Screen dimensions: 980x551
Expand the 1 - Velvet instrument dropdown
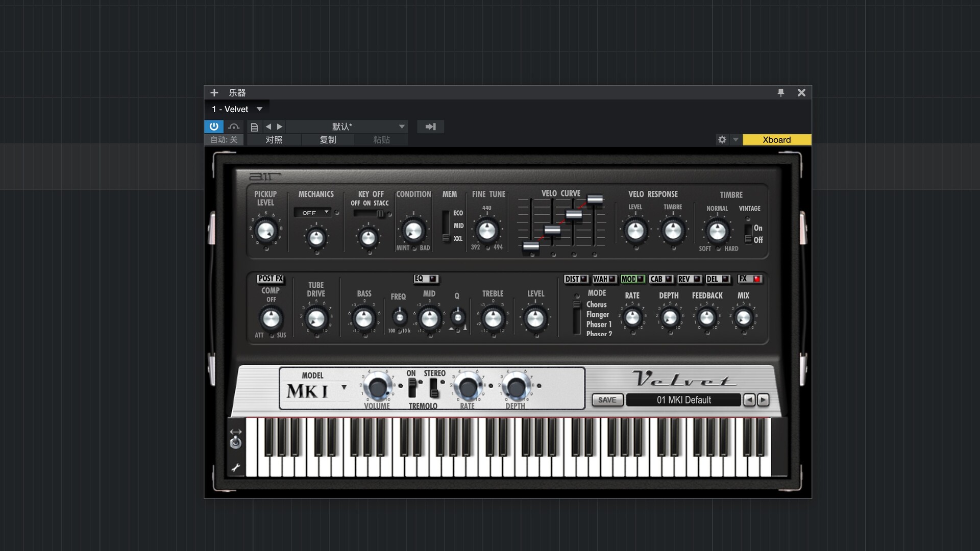pos(259,109)
